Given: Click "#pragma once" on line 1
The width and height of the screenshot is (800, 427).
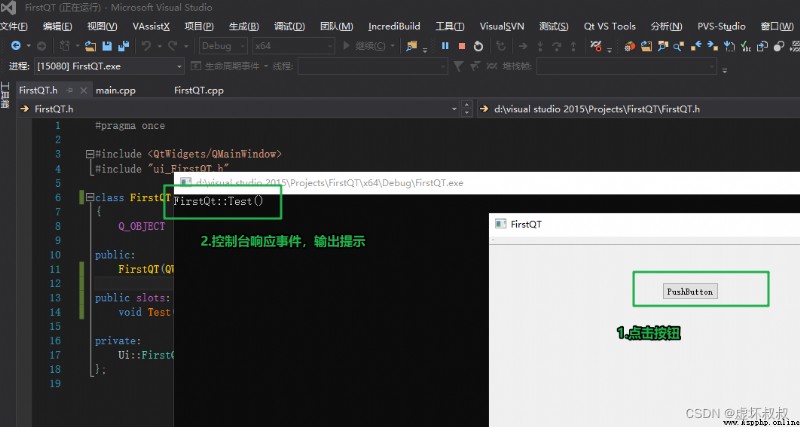Looking at the screenshot, I should 130,125.
